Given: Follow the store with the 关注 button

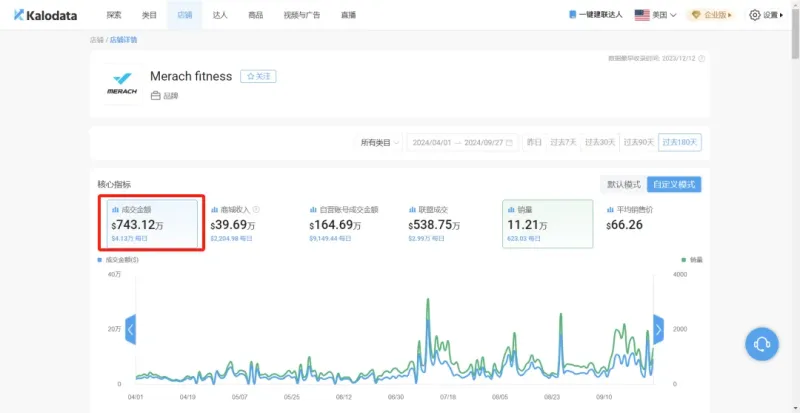Looking at the screenshot, I should (x=258, y=76).
